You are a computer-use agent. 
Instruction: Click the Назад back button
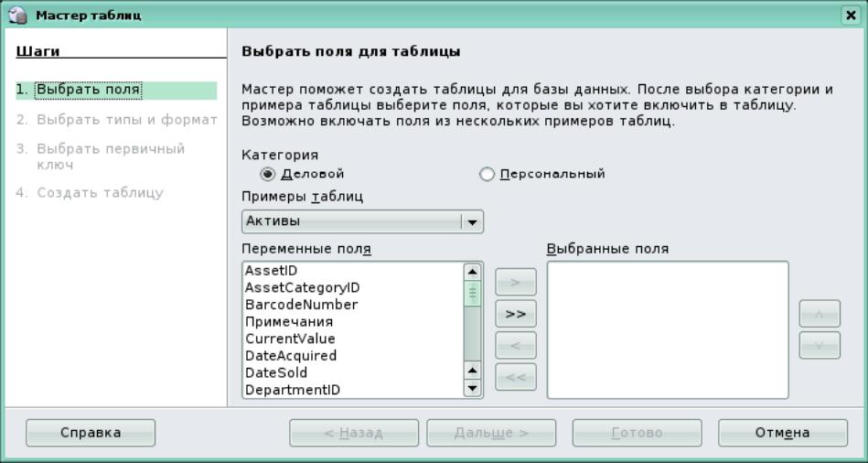coord(354,433)
